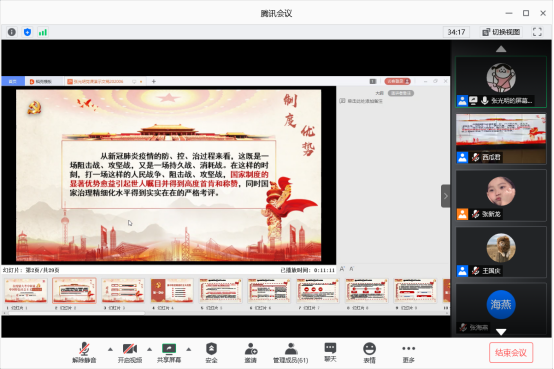Screen dimensions: 554x369
Task: Open 聊天 chat panel
Action: 330,352
